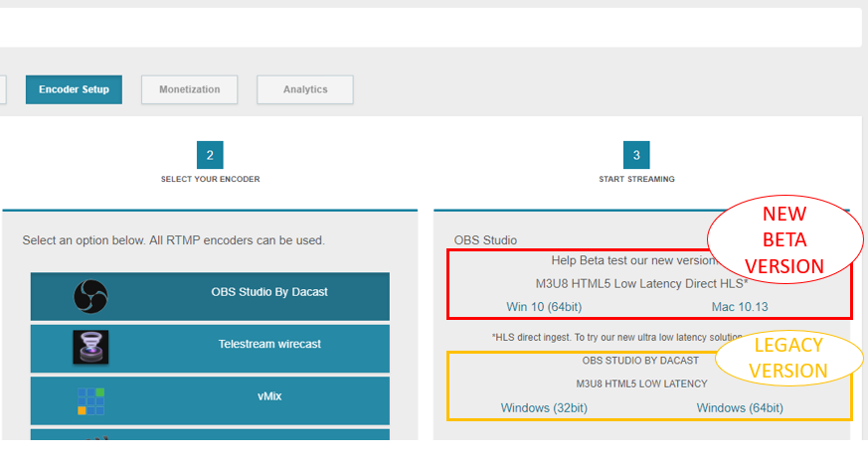Download beta for Mac 10.13

[740, 307]
